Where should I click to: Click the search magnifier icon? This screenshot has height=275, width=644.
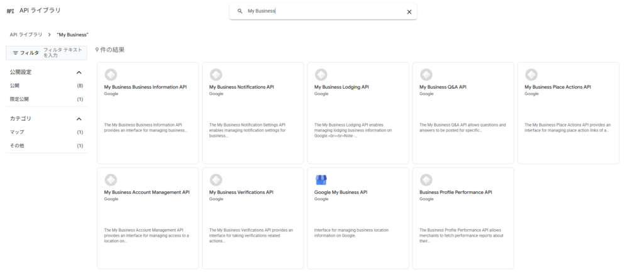tap(240, 11)
